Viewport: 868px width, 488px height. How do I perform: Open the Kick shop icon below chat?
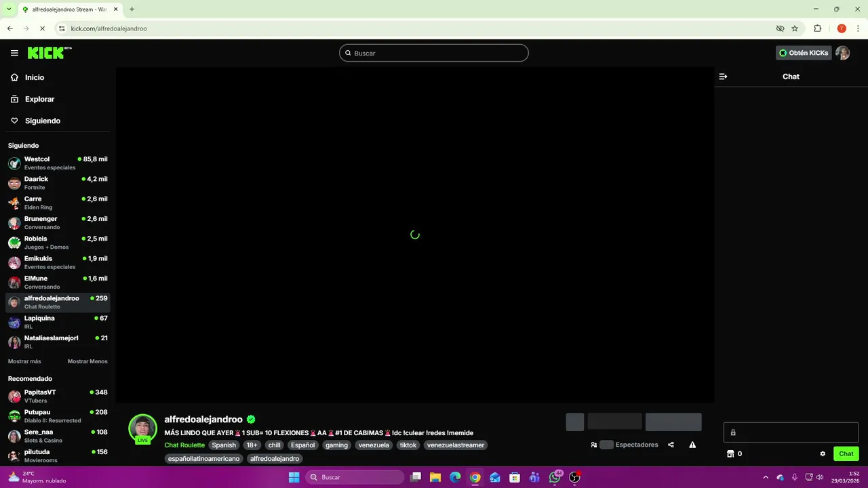(730, 454)
